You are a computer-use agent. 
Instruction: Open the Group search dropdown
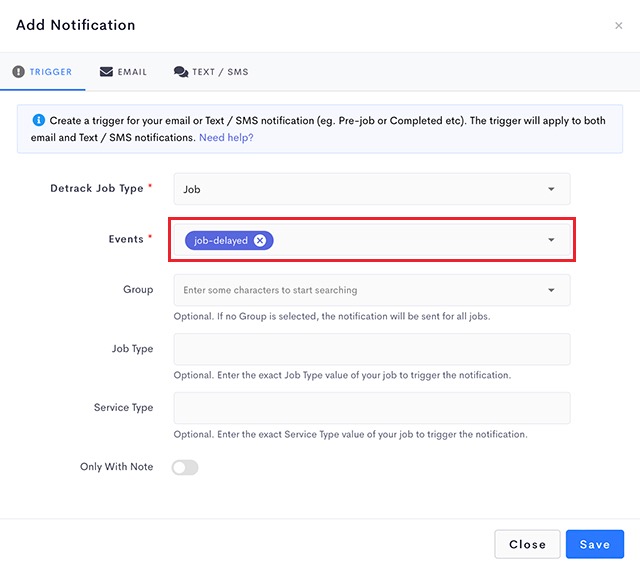(x=372, y=290)
